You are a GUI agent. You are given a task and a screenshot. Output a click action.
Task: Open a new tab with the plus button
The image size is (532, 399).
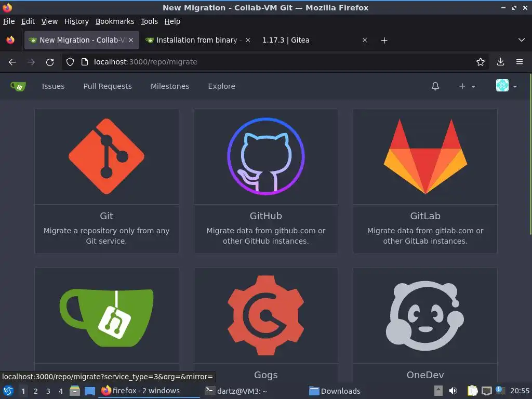384,41
